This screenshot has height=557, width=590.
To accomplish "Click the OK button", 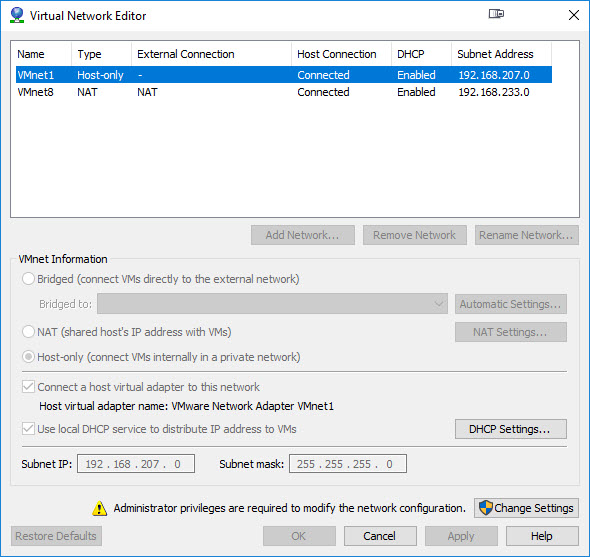I will [299, 536].
